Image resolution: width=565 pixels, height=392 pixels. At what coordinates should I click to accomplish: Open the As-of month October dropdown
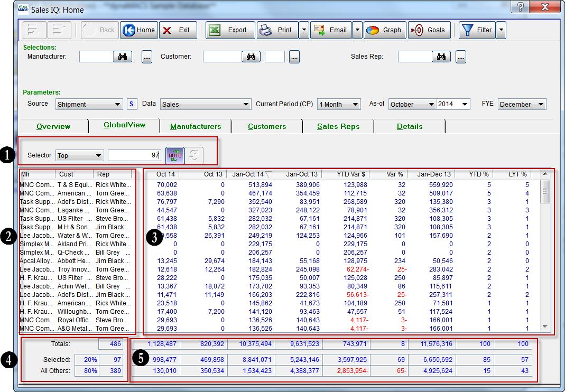pyautogui.click(x=412, y=104)
